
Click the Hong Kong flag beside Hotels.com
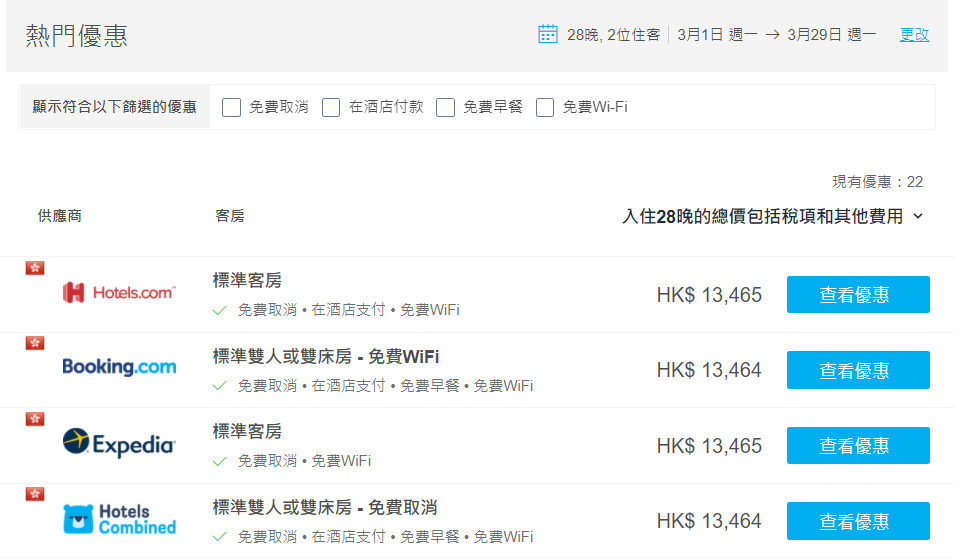coord(35,268)
